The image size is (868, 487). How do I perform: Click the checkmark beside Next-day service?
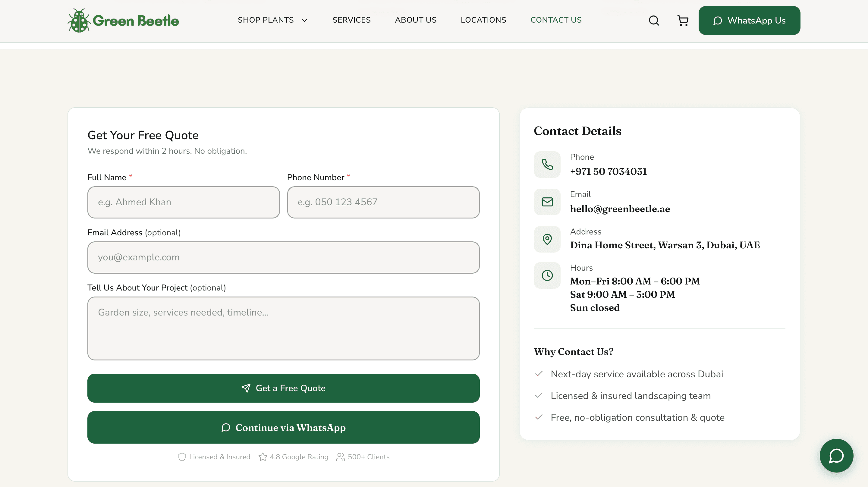pyautogui.click(x=539, y=374)
